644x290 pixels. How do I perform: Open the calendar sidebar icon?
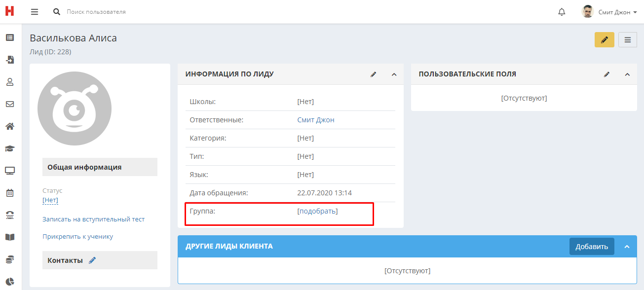(x=10, y=193)
